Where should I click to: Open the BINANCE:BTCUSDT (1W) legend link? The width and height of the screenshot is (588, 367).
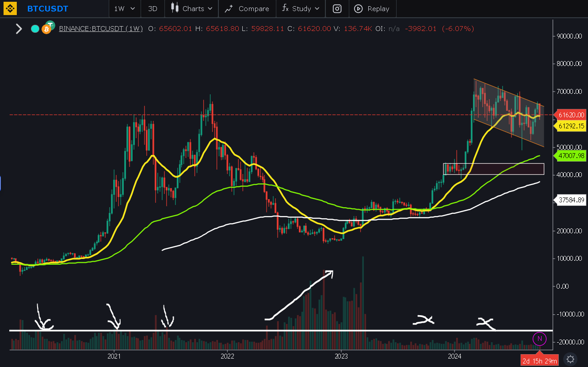pyautogui.click(x=100, y=28)
